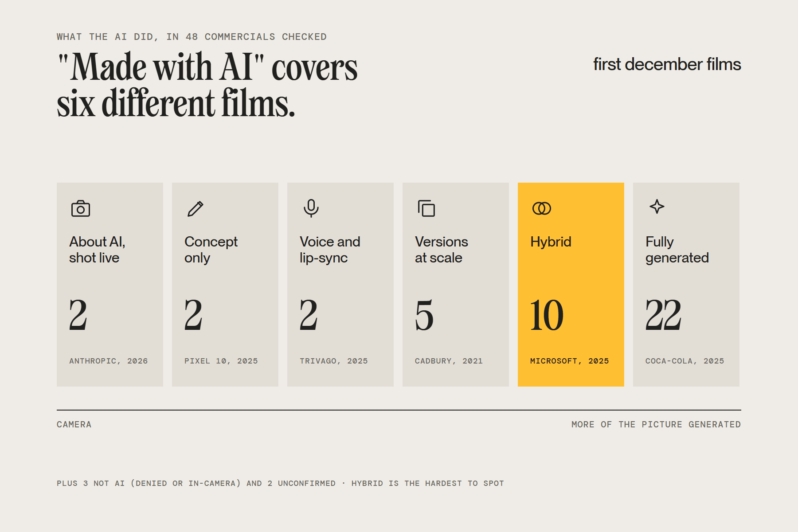Click 'MORE OF THE PICTURE GENERATED' axis label

(656, 424)
